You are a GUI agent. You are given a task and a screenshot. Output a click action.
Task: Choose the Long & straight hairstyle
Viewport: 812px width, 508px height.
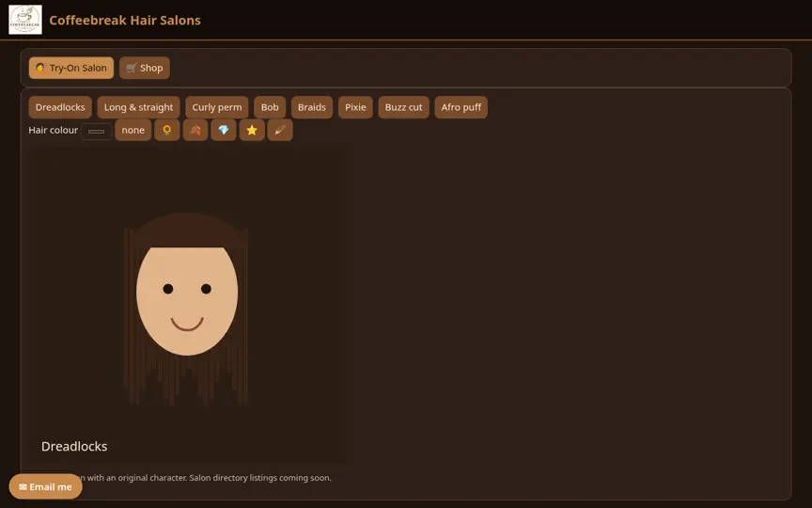(138, 107)
